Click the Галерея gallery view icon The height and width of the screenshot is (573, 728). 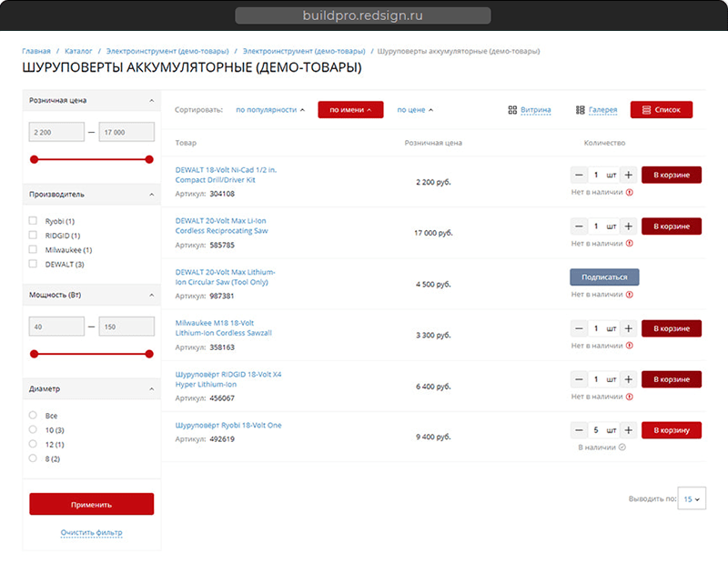pos(580,110)
